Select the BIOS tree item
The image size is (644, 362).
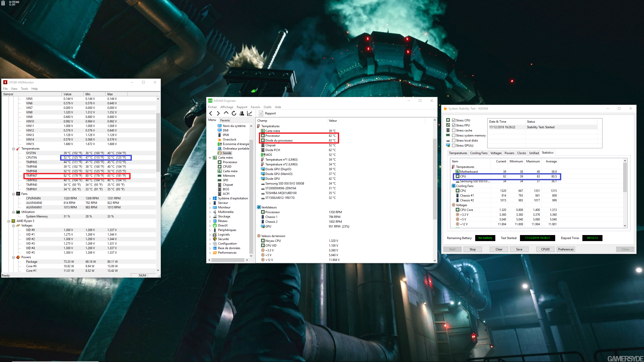226,189
